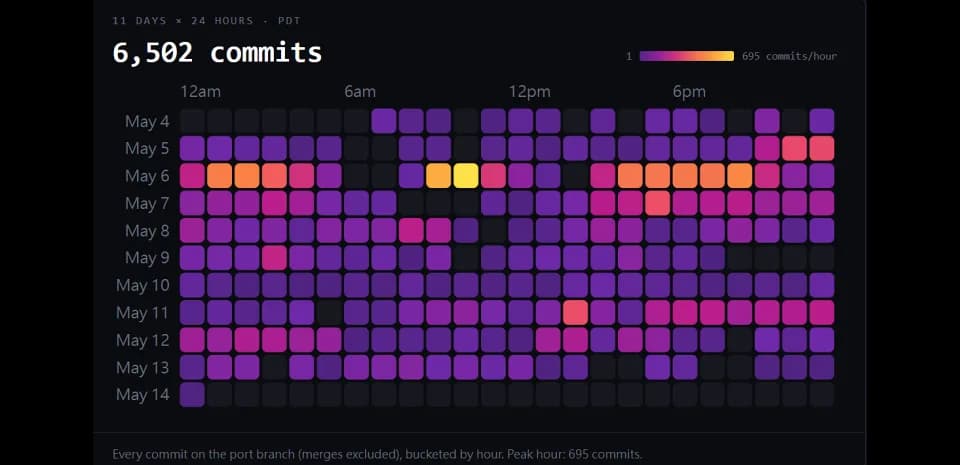Image resolution: width=960 pixels, height=465 pixels.
Task: Click the pink May 9 3am cell
Action: (x=274, y=258)
